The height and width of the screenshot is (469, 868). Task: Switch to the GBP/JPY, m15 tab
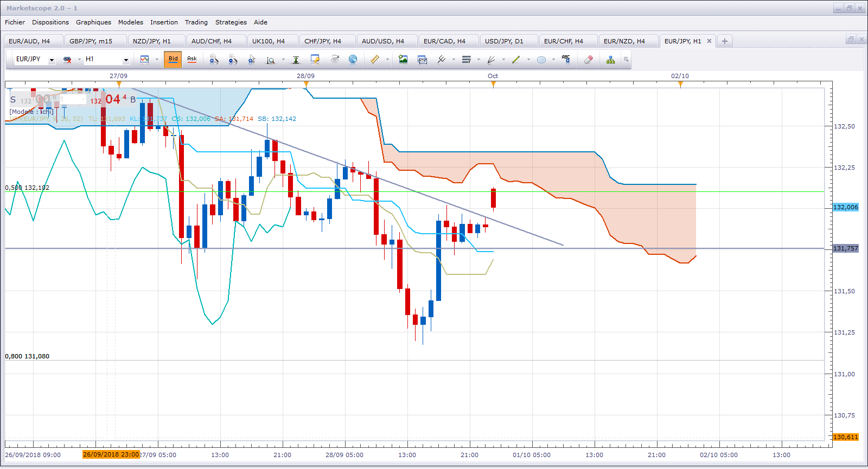pyautogui.click(x=94, y=41)
